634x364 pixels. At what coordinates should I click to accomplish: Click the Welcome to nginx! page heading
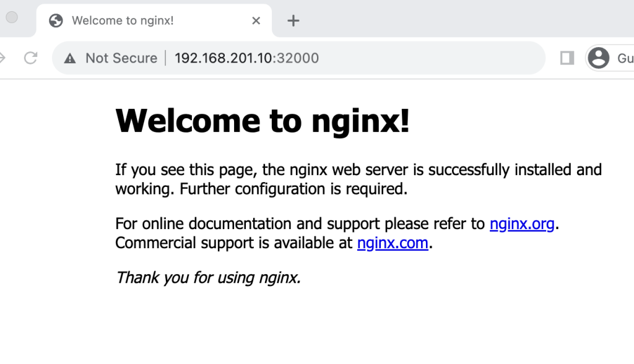(x=263, y=121)
